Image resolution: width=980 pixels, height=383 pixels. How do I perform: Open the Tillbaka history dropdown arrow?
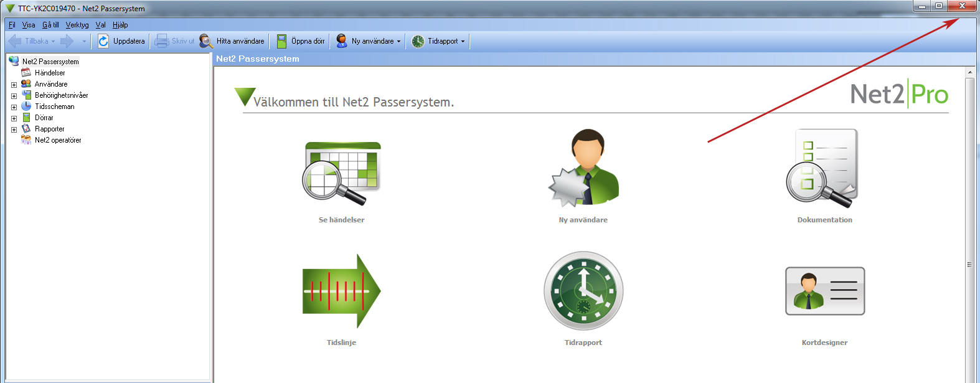coord(53,42)
